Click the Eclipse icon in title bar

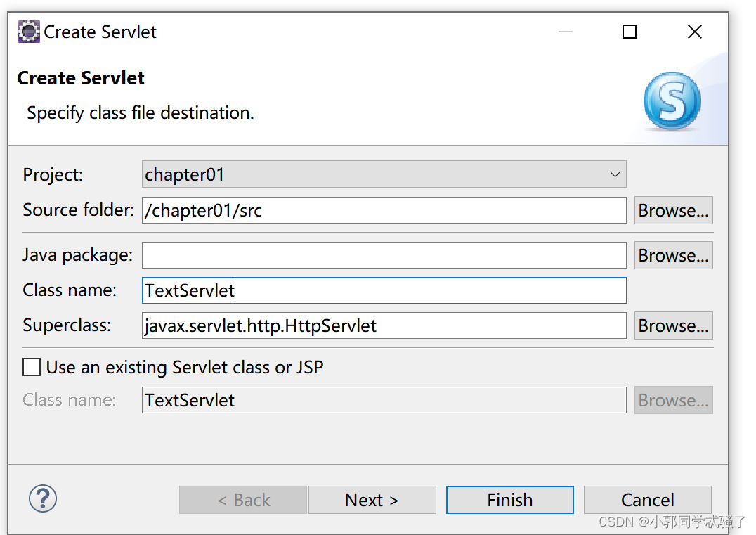tap(28, 32)
